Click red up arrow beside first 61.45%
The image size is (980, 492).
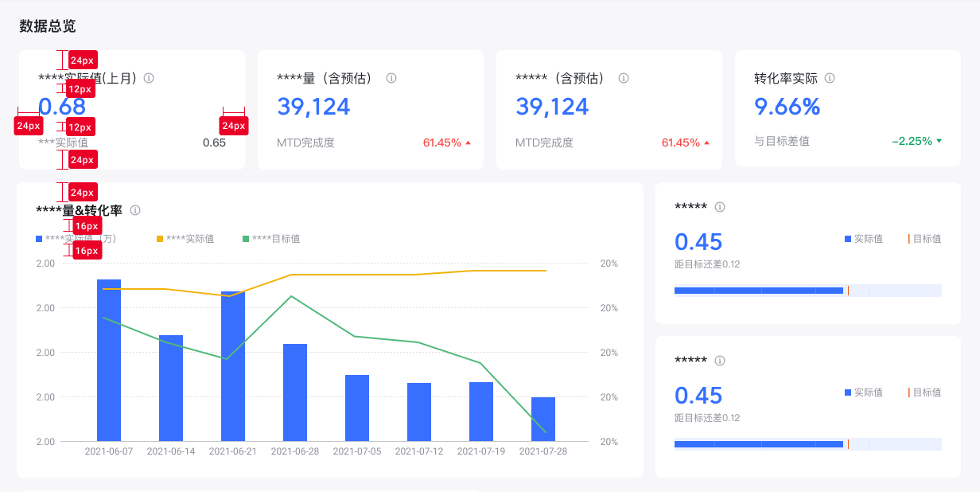pyautogui.click(x=468, y=143)
